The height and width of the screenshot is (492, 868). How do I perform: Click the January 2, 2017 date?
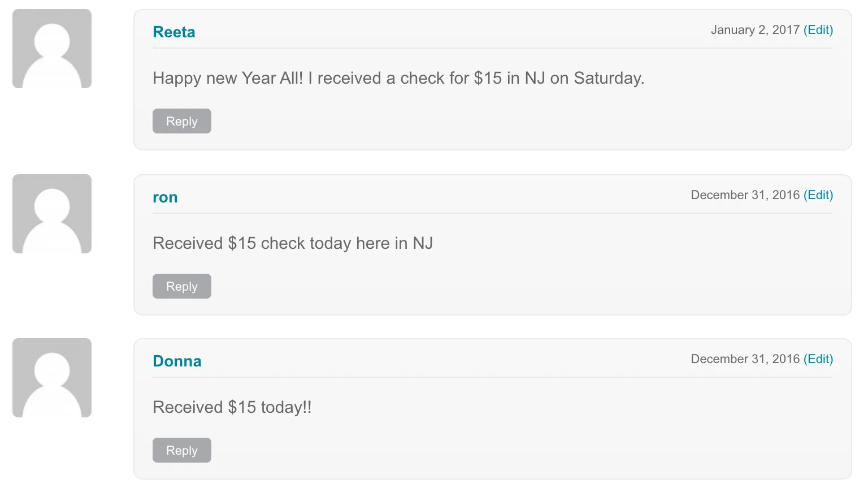[755, 30]
